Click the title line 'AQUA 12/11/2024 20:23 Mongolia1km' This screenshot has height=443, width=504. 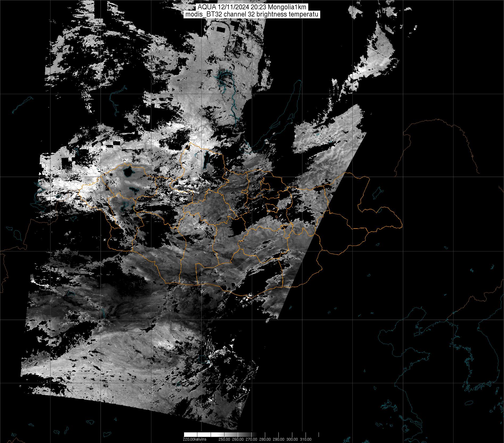pyautogui.click(x=252, y=7)
